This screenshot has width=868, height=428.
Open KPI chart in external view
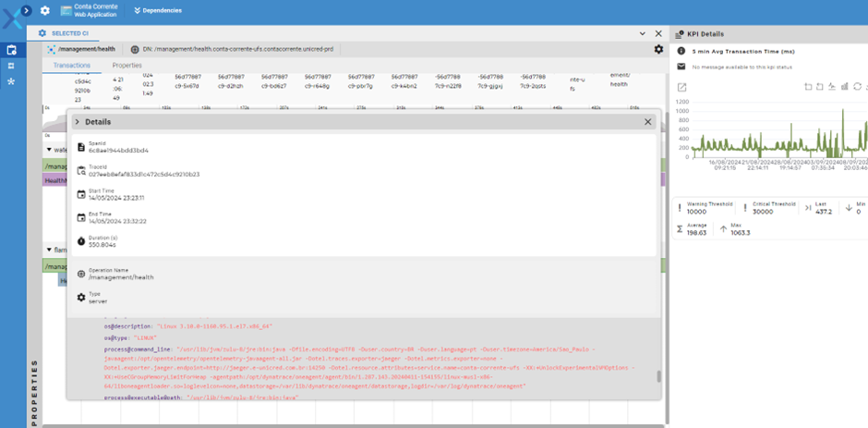[682, 87]
